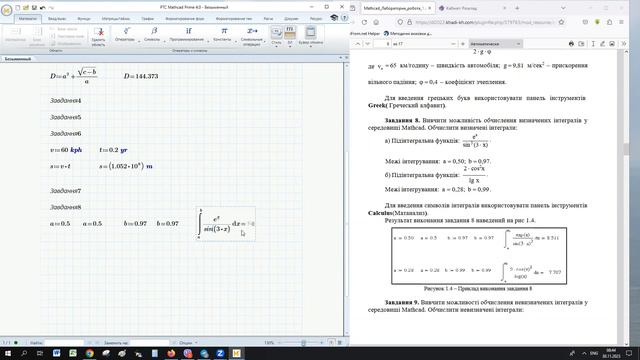The image size is (640, 360).
Task: Expand the Constants dropdown arrow
Action: [x=236, y=41]
